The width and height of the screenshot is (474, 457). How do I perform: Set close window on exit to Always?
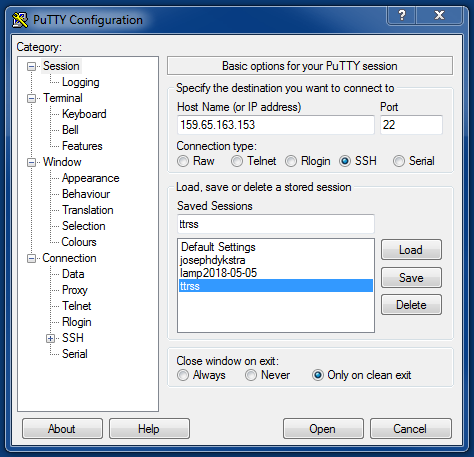183,375
